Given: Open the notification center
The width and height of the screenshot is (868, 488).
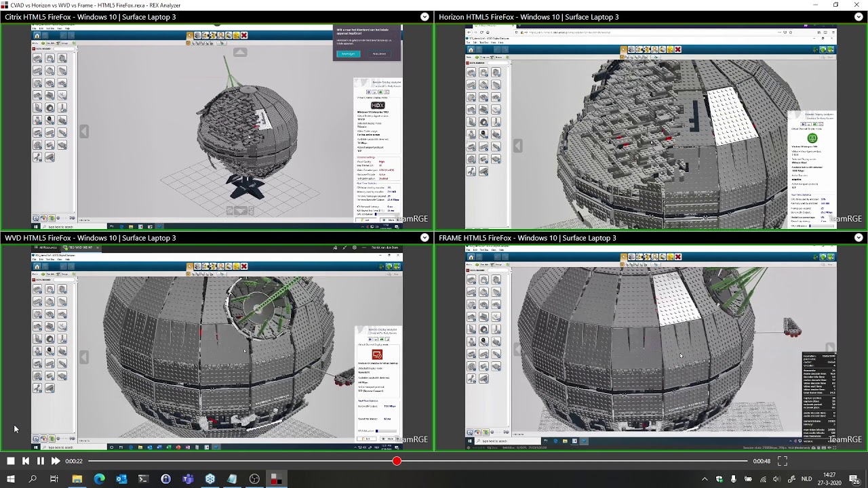Looking at the screenshot, I should point(854,479).
